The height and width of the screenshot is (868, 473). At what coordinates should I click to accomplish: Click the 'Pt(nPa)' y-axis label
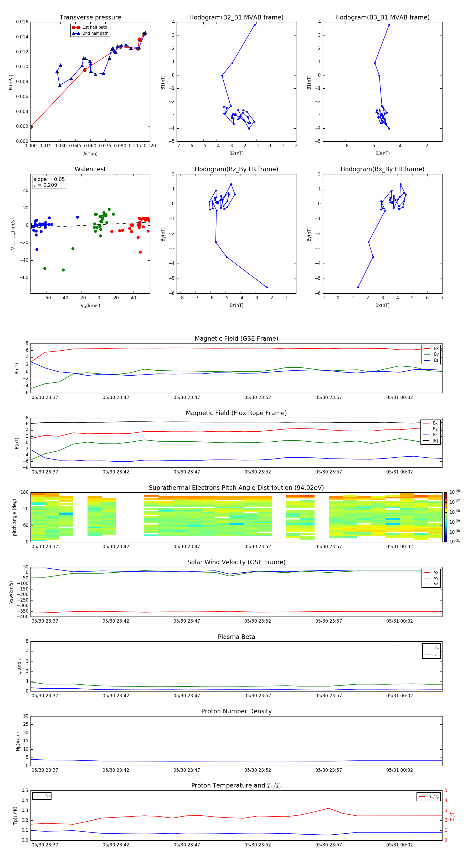pyautogui.click(x=11, y=82)
